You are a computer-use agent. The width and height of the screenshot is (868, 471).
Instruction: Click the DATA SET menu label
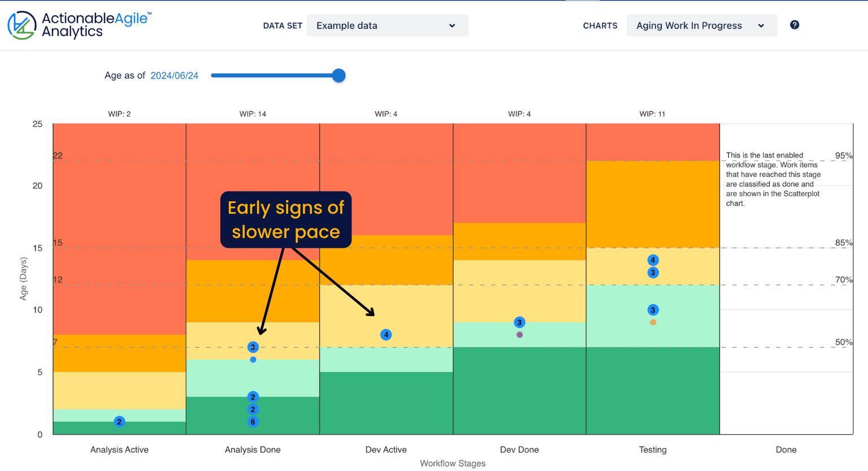(283, 25)
